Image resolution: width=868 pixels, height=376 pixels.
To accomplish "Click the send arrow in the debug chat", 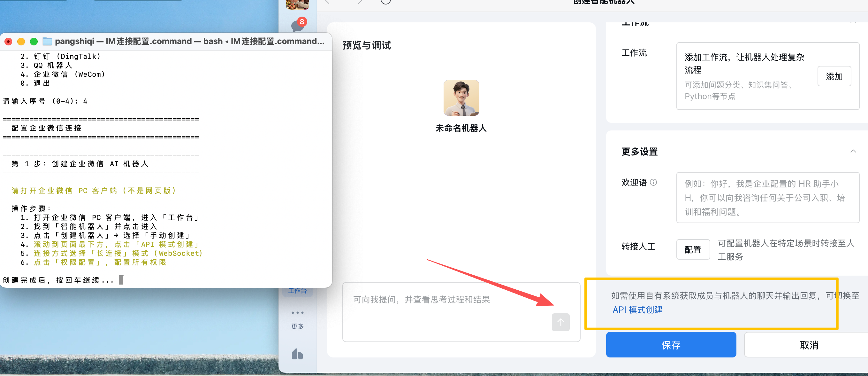I will click(x=560, y=322).
